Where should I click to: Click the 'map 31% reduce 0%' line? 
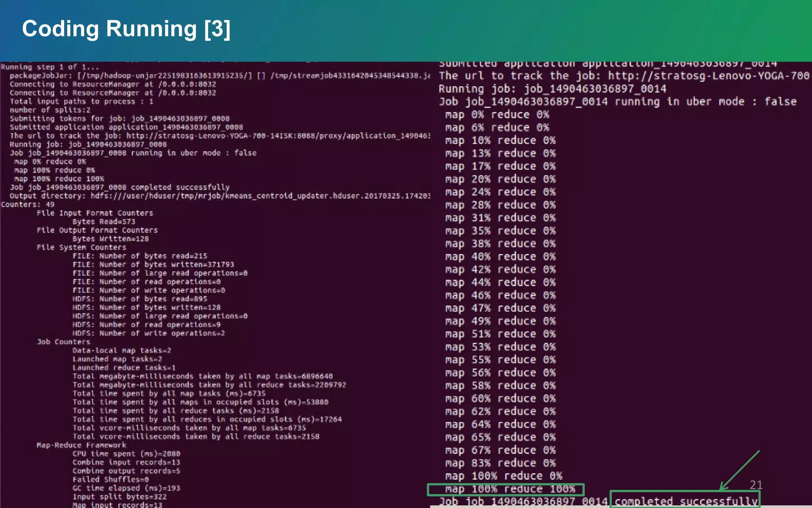pos(500,218)
